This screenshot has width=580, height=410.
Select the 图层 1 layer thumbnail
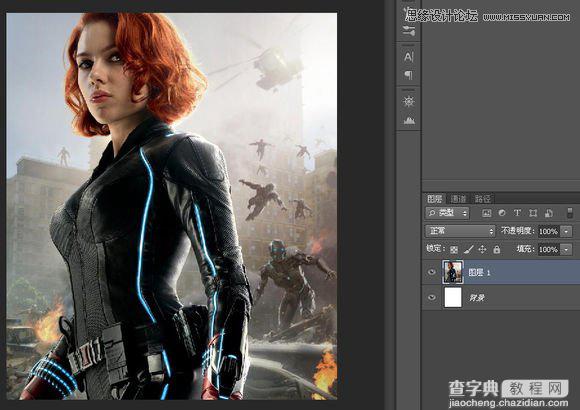pos(453,272)
